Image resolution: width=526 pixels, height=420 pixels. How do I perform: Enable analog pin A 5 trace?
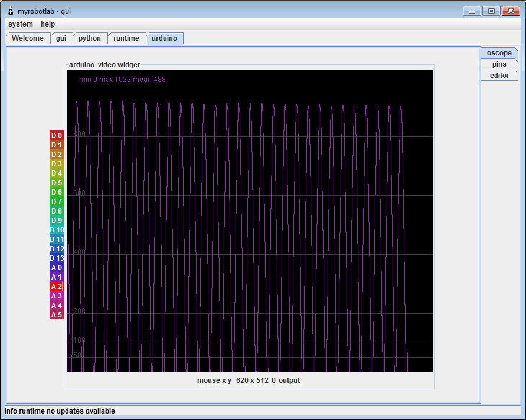click(57, 315)
